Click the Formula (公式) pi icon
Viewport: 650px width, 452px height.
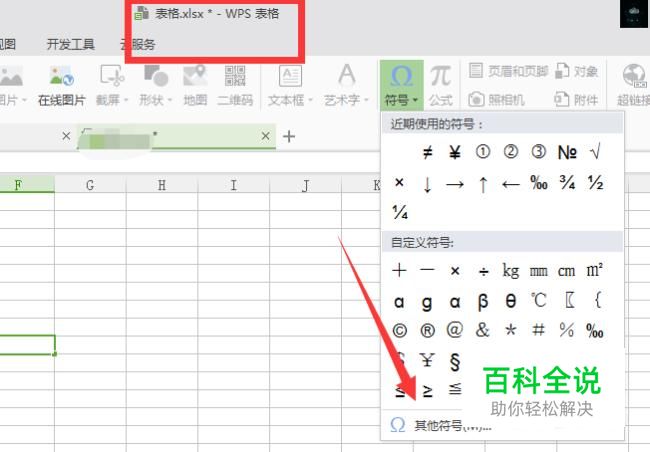point(440,76)
